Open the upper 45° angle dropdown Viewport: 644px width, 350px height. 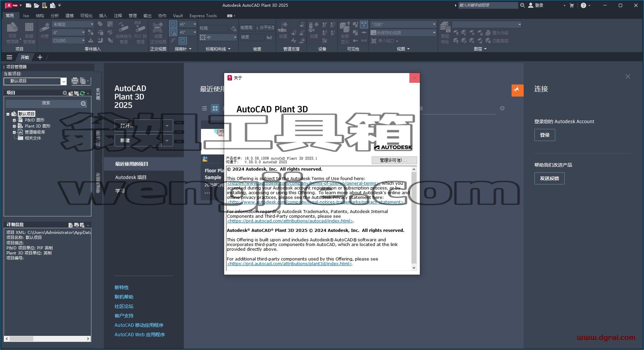click(x=188, y=24)
